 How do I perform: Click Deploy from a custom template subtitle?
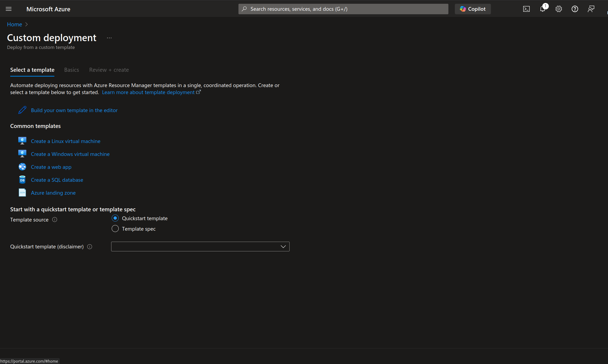[x=41, y=47]
